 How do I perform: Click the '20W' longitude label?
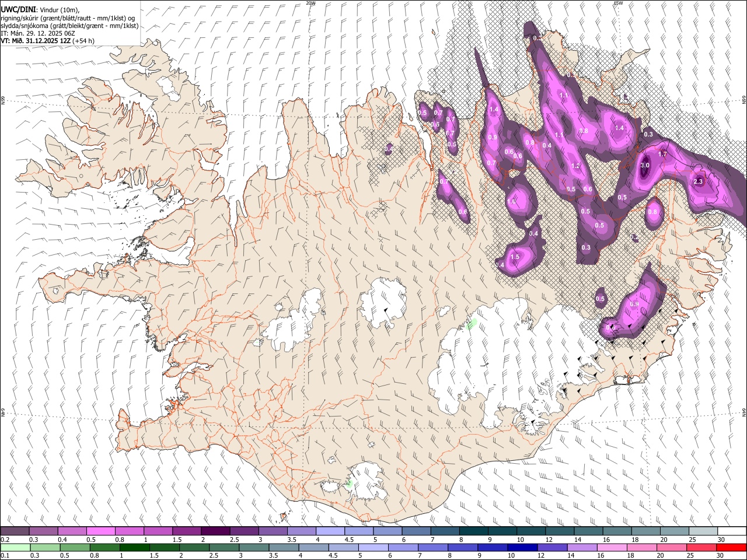click(x=310, y=3)
